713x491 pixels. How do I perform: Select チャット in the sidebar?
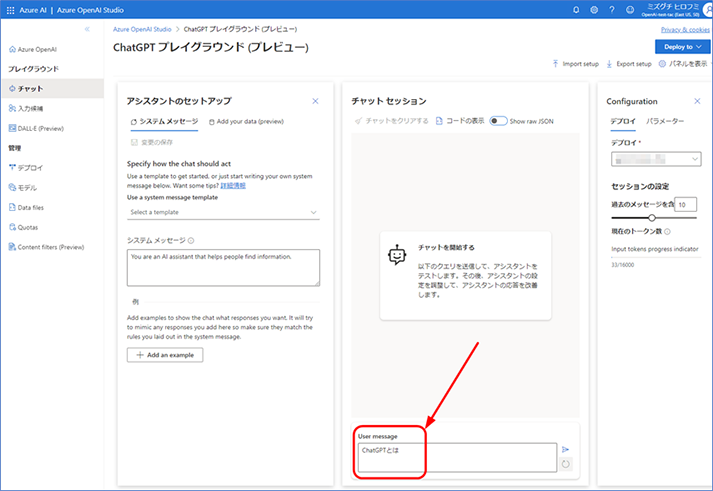pyautogui.click(x=53, y=89)
